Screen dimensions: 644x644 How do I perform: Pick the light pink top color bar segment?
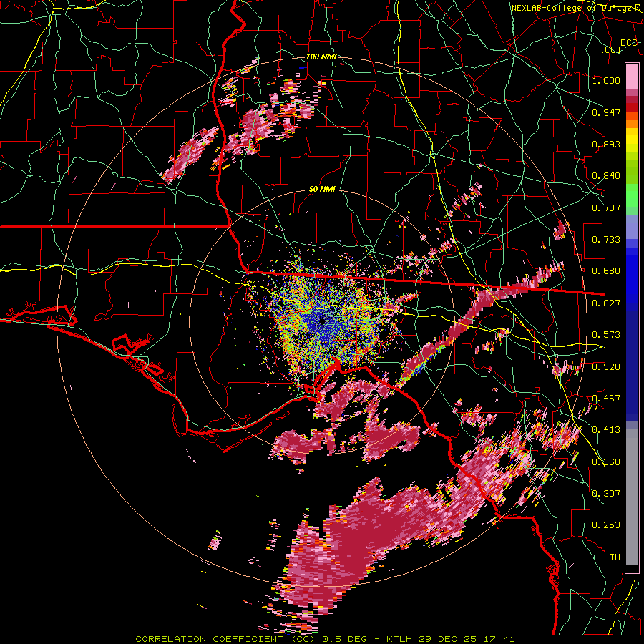[x=632, y=76]
